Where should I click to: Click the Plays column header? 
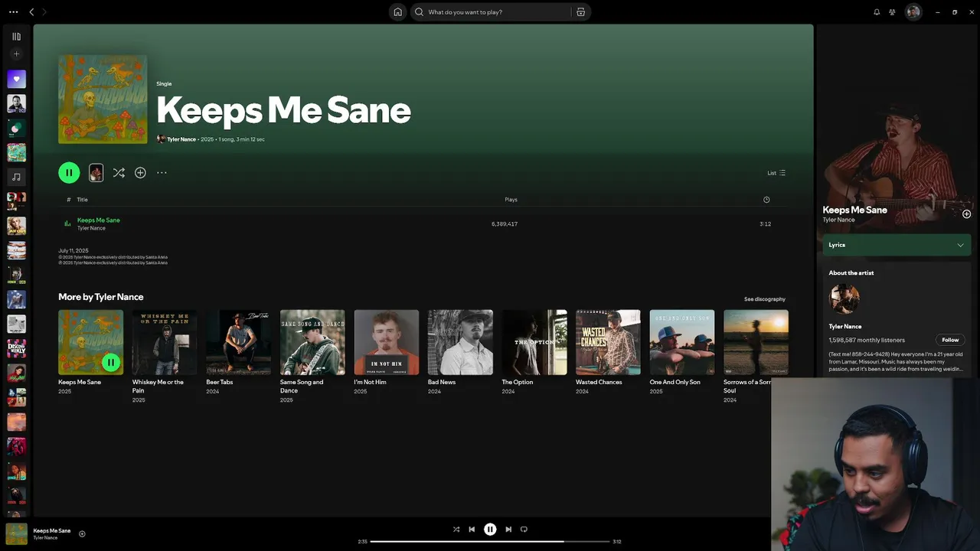pyautogui.click(x=511, y=200)
